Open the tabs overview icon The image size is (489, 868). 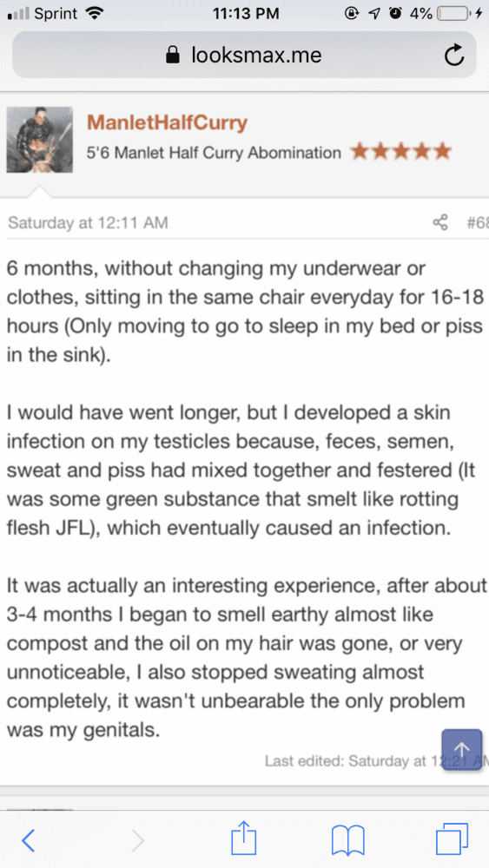pos(452,839)
